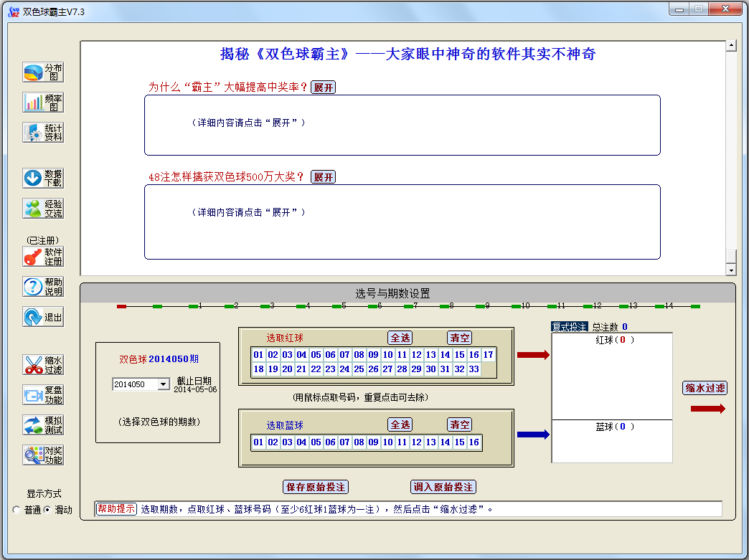Open 帮助说明 help icon
This screenshot has height=560, width=749.
43,287
